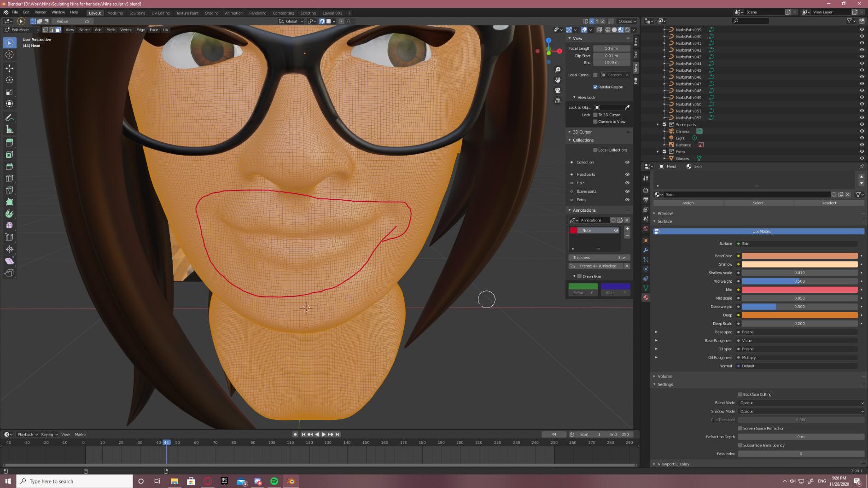The width and height of the screenshot is (868, 488).
Task: Switch to the Sculpting workspace tab
Action: coord(137,13)
